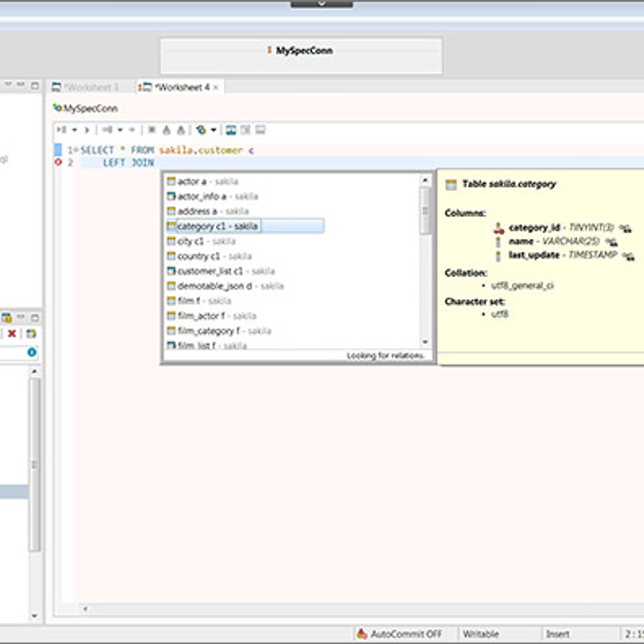Minimize the lower-left panel

[21, 317]
